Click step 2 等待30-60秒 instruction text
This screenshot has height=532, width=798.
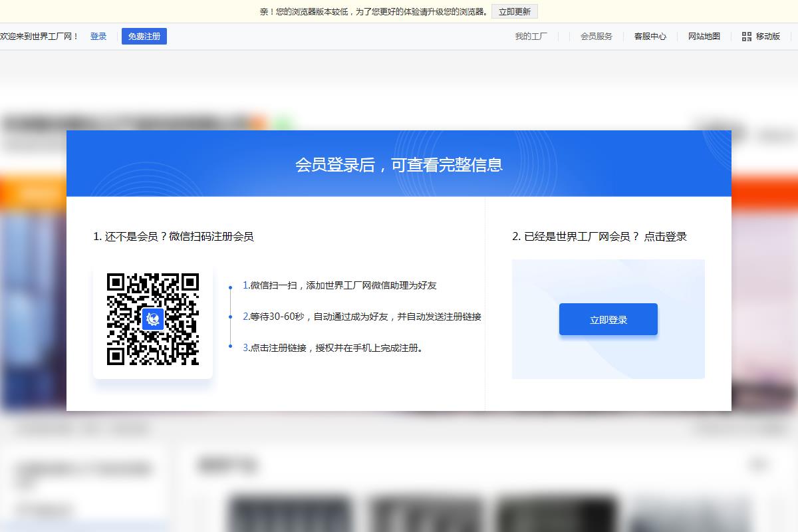click(x=362, y=317)
